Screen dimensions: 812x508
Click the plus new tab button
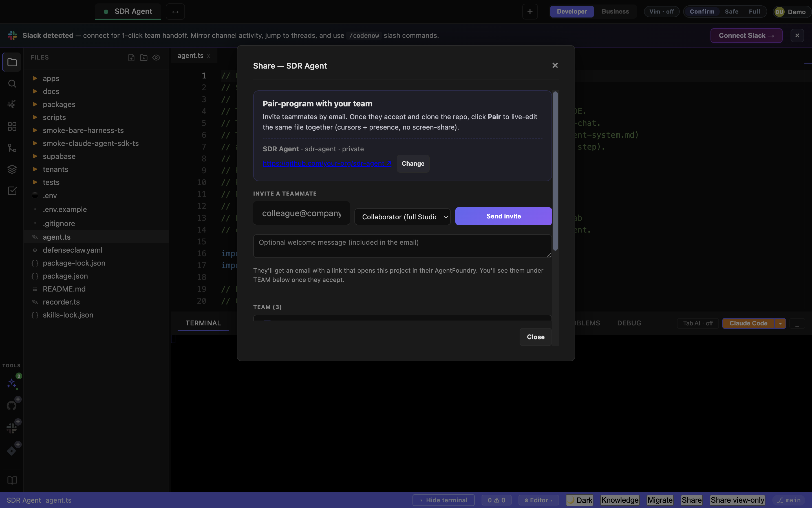click(x=530, y=11)
